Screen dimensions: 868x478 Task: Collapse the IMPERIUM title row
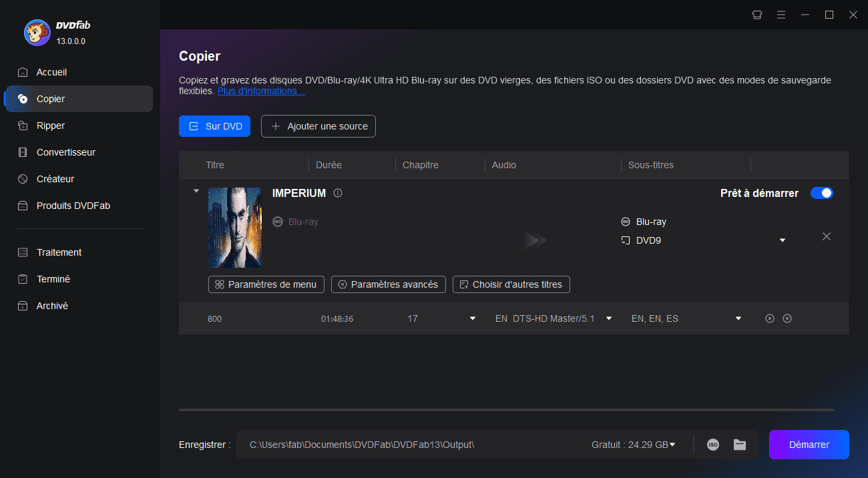196,191
